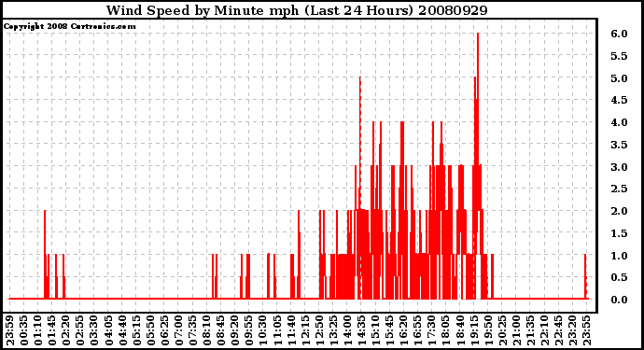Image resolution: width=644 pixels, height=350 pixels.
Task: Click the 22:10 time axis label
Action: (x=544, y=330)
